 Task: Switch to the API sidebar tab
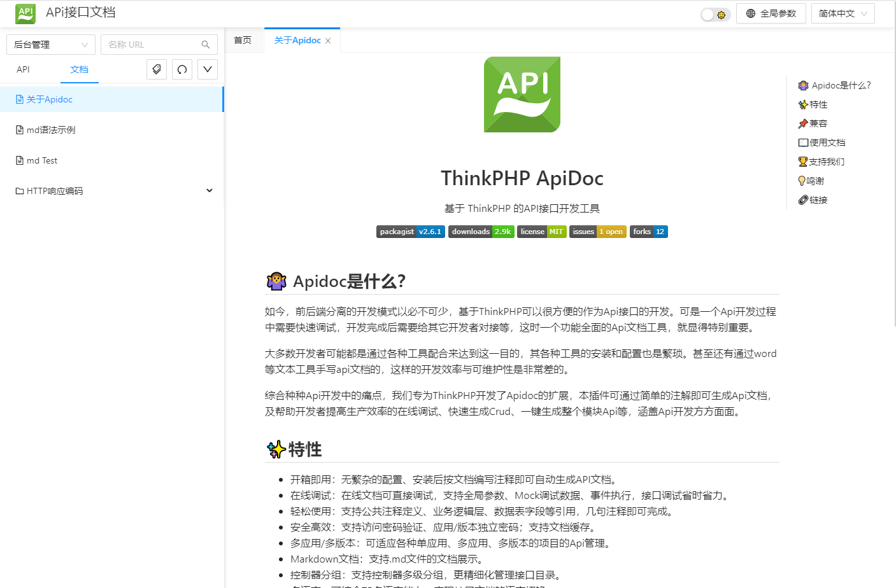(x=23, y=69)
